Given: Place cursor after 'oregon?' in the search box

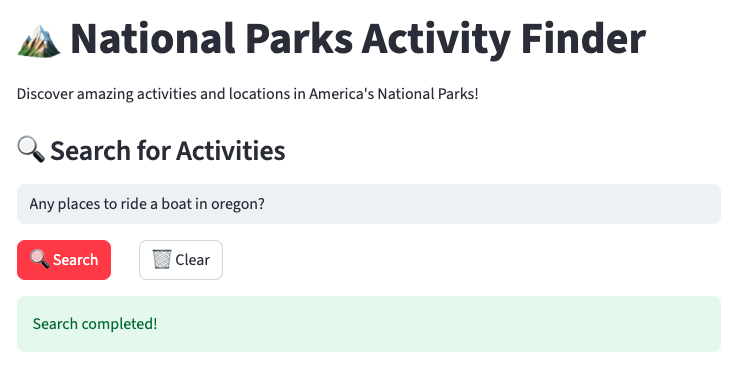Looking at the screenshot, I should 266,204.
